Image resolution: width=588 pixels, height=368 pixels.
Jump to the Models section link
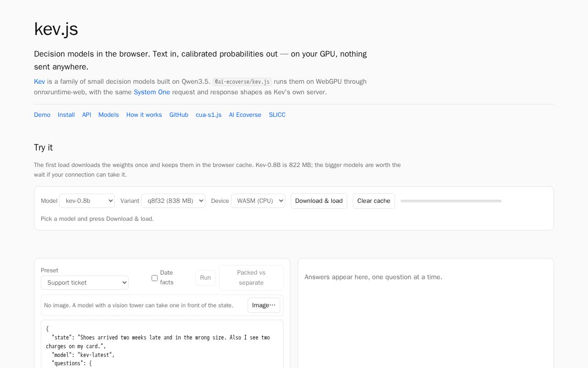[x=108, y=115]
